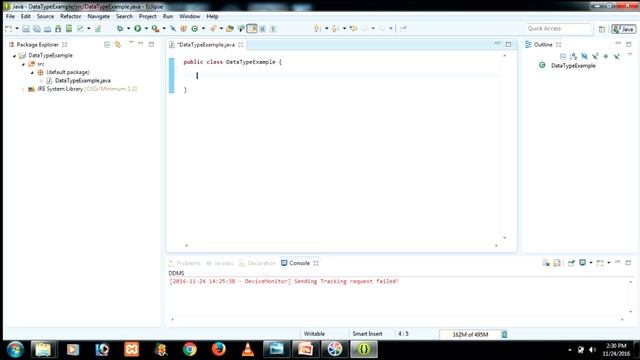Screen dimensions: 640x360
Task: Collapse the default package node
Action: [x=32, y=72]
